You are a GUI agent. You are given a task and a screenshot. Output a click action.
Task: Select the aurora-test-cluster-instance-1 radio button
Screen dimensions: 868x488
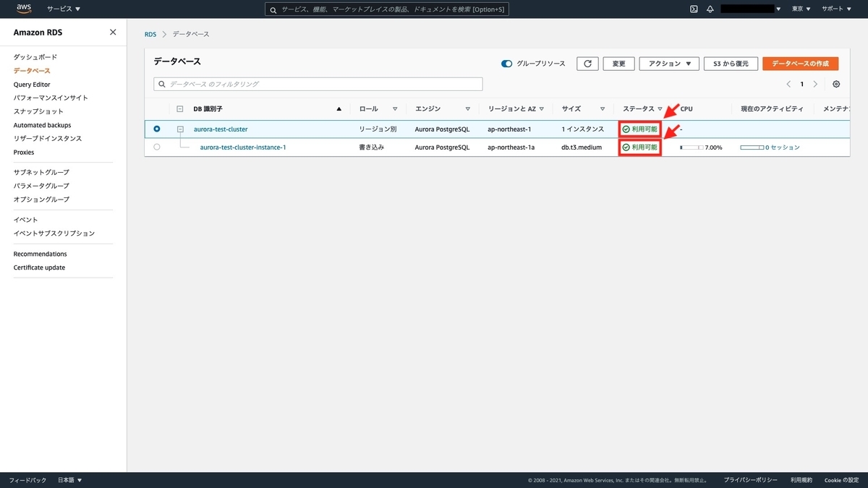(x=157, y=147)
